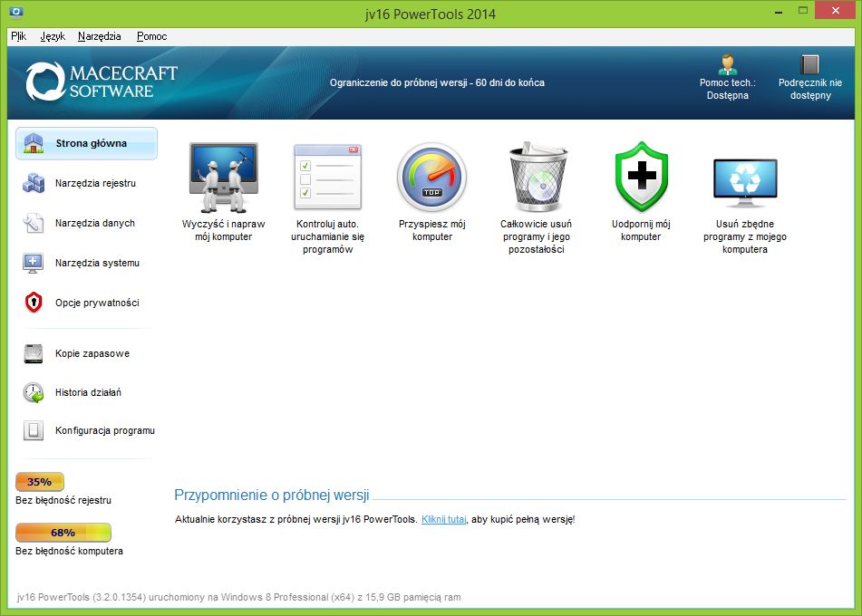Click the Wyczyść i napraw workers icon
The width and height of the screenshot is (862, 616).
click(x=223, y=178)
